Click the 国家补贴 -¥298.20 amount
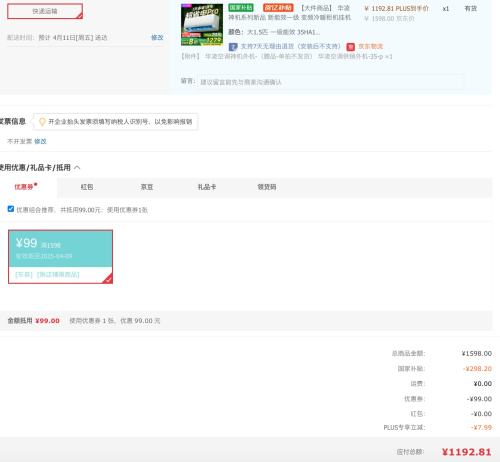This screenshot has height=462, width=500. (477, 369)
